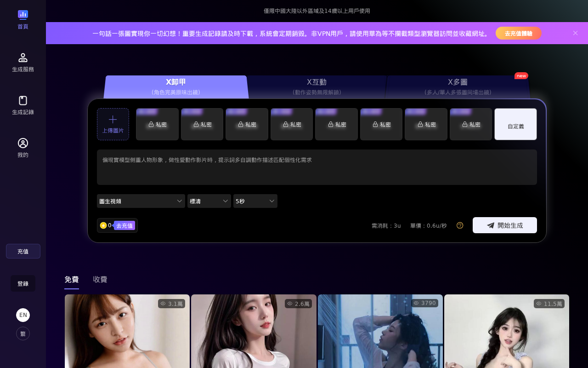Click the question mark pricing help icon
This screenshot has width=588, height=368.
click(x=460, y=225)
